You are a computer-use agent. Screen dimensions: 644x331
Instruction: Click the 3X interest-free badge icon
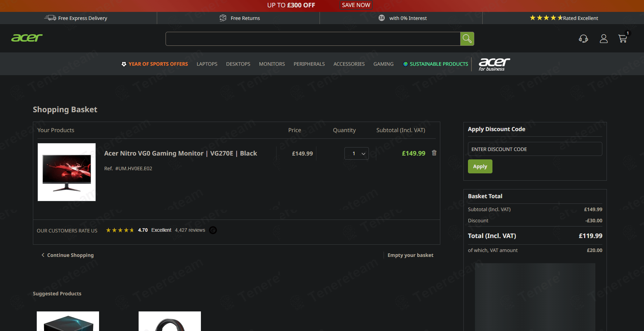click(381, 18)
